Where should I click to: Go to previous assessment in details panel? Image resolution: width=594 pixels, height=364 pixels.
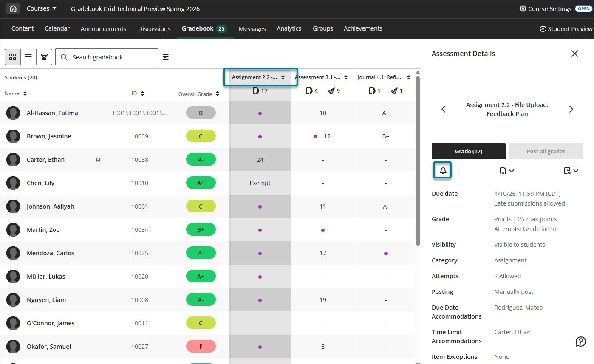(x=444, y=109)
